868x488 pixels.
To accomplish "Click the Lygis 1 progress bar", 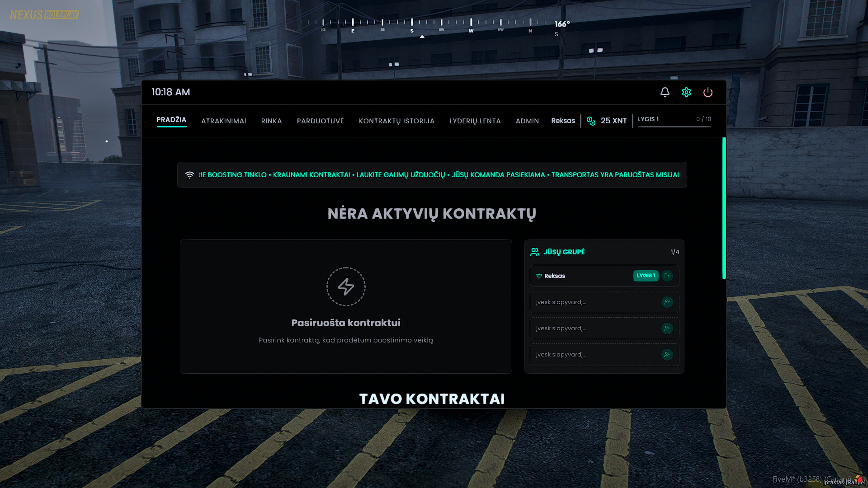I will pos(674,127).
